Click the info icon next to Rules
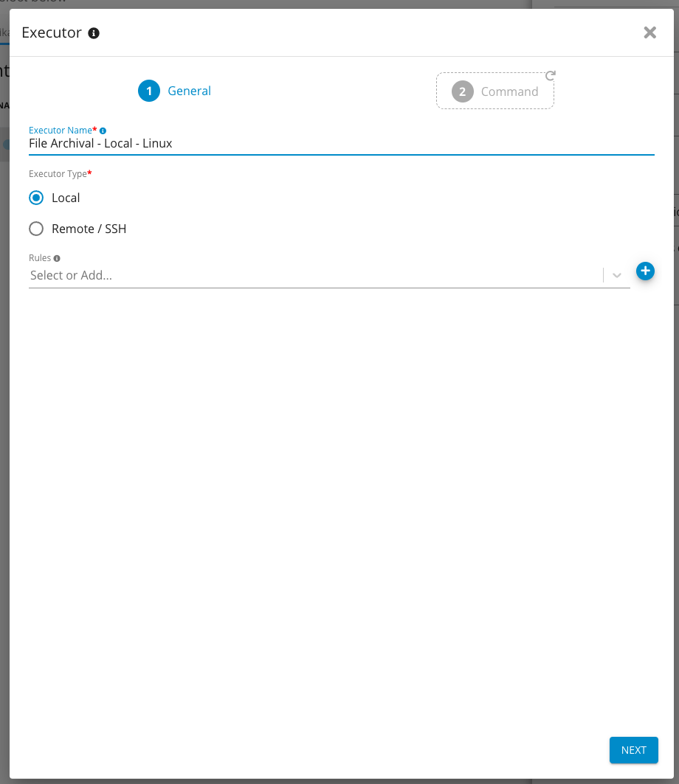679x784 pixels. tap(57, 259)
